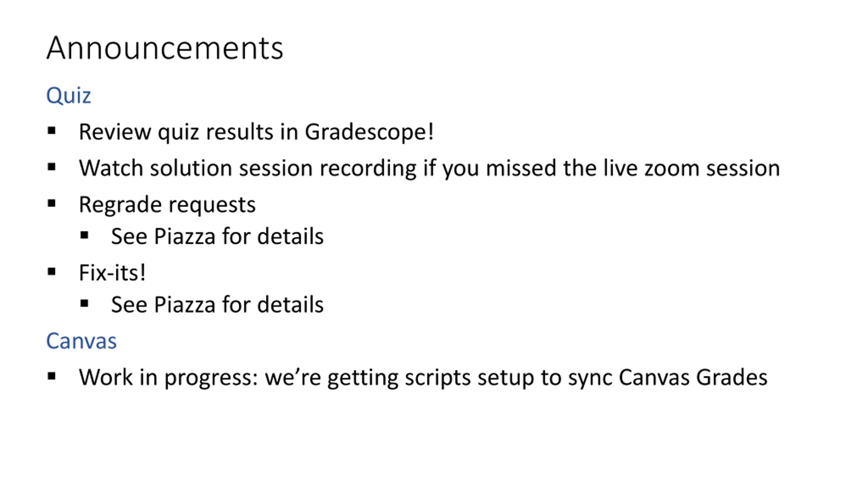
Task: Click the square bullet before Regrade requests
Action: tap(52, 203)
